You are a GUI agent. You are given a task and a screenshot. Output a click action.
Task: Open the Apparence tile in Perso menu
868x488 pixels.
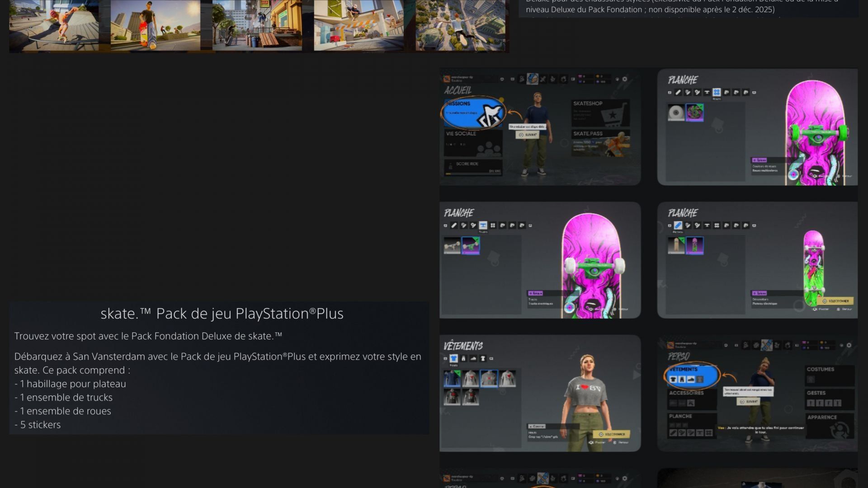[x=830, y=425]
